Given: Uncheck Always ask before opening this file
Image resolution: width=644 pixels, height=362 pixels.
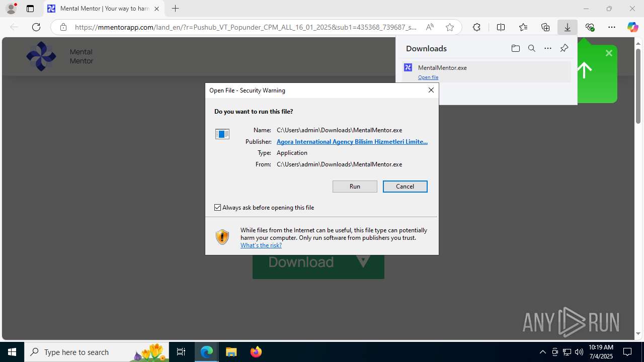Looking at the screenshot, I should [217, 207].
